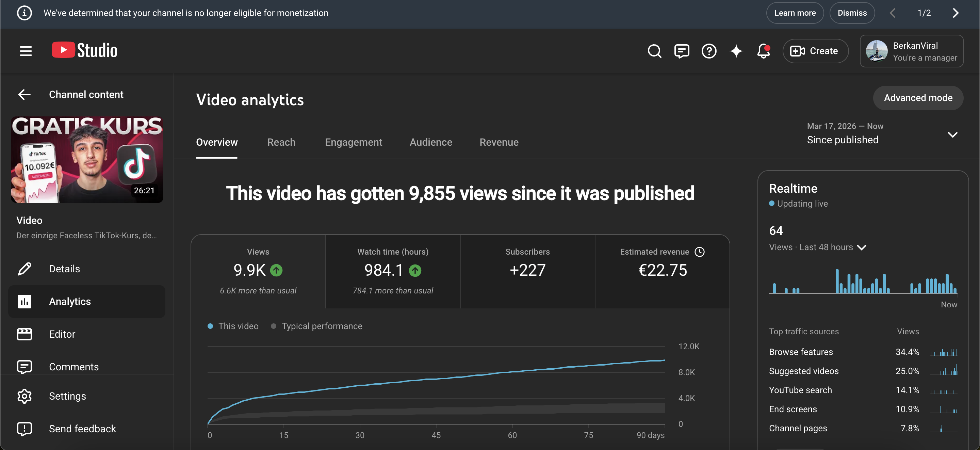Go back with Channel content arrow
980x450 pixels.
pos(24,94)
